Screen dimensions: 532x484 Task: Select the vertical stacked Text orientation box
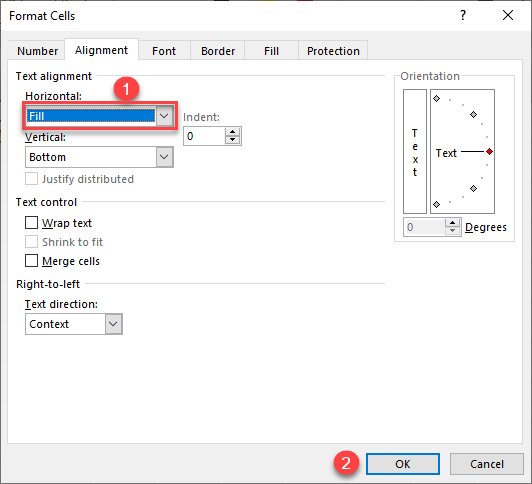(x=415, y=151)
